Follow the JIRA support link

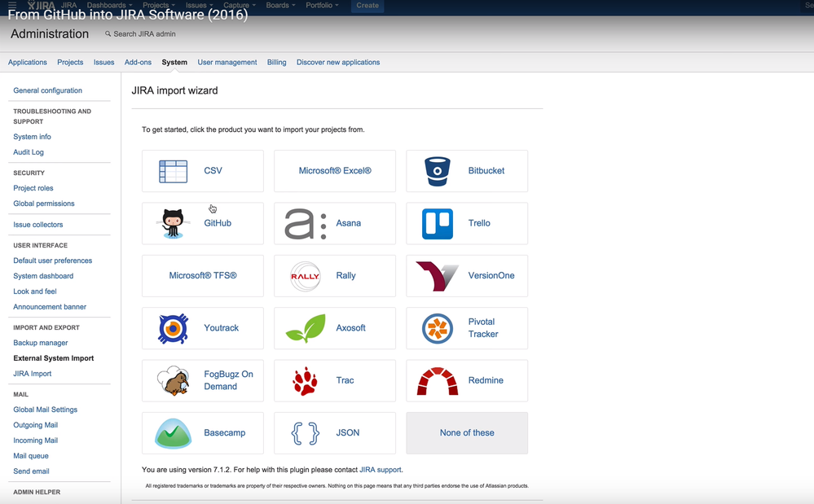point(381,469)
